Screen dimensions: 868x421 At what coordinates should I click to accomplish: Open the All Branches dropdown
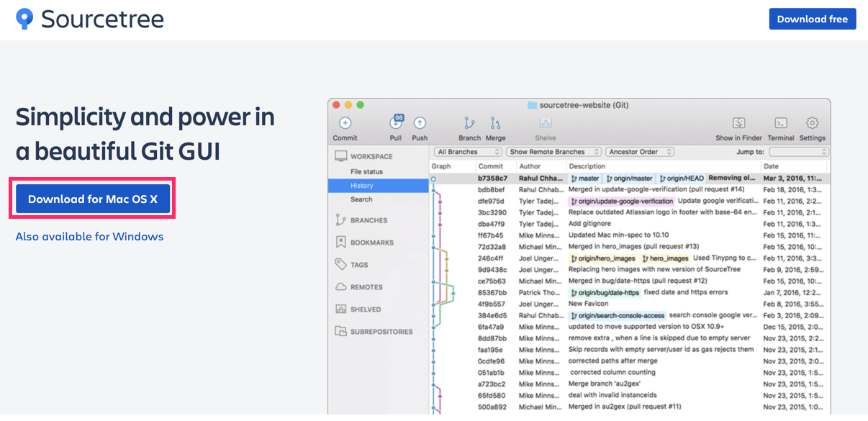click(x=468, y=152)
